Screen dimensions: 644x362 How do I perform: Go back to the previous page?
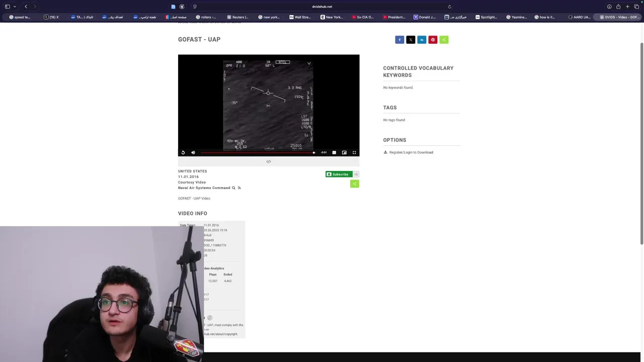point(26,7)
